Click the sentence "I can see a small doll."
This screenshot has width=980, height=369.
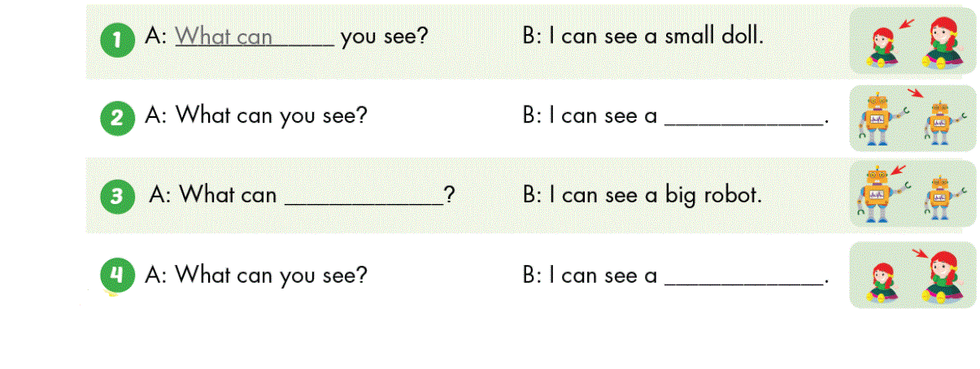pyautogui.click(x=643, y=37)
